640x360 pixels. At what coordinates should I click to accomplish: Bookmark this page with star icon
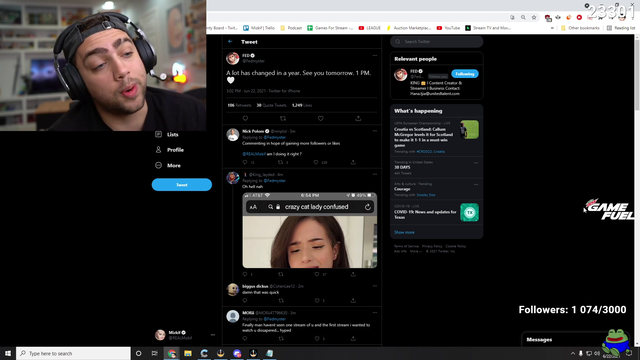[x=534, y=18]
